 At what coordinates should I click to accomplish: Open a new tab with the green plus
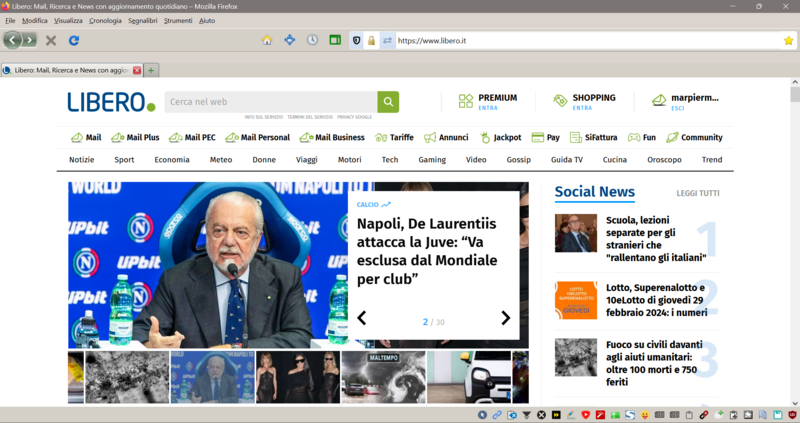151,70
